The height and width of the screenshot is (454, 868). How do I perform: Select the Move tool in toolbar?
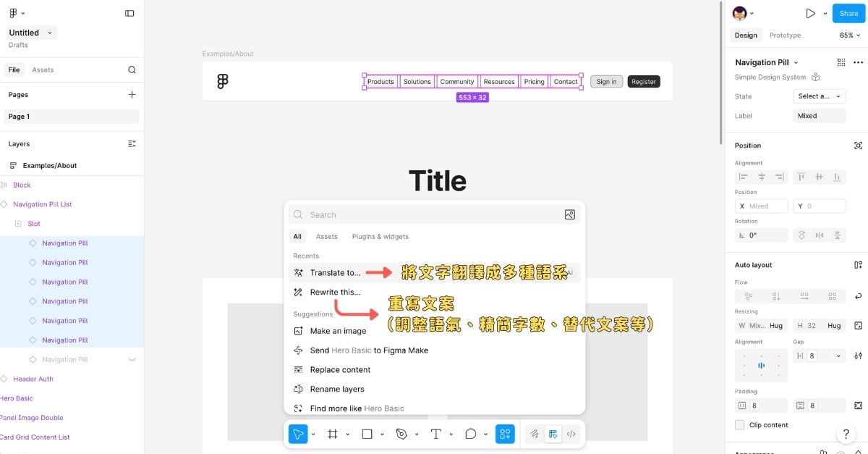[297, 434]
